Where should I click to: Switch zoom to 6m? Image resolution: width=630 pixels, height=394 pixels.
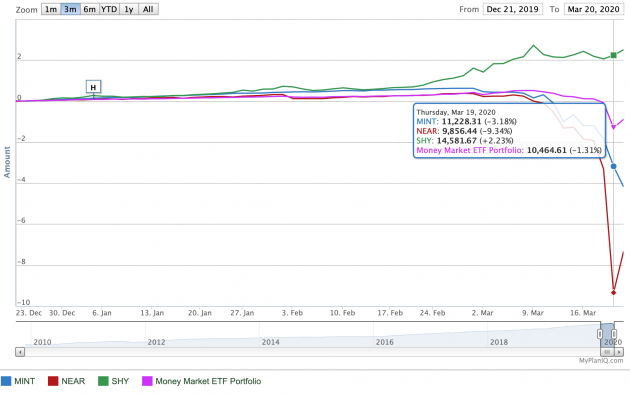90,9
